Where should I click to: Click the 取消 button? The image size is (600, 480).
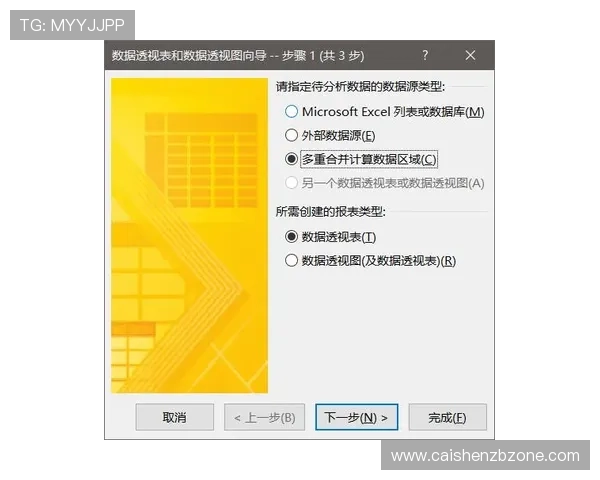174,417
